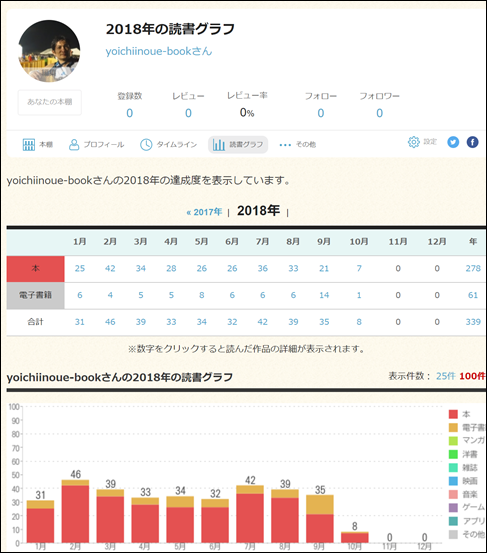Screen dimensions: 487x553
Task: Open yearly total 339
Action: pyautogui.click(x=473, y=322)
